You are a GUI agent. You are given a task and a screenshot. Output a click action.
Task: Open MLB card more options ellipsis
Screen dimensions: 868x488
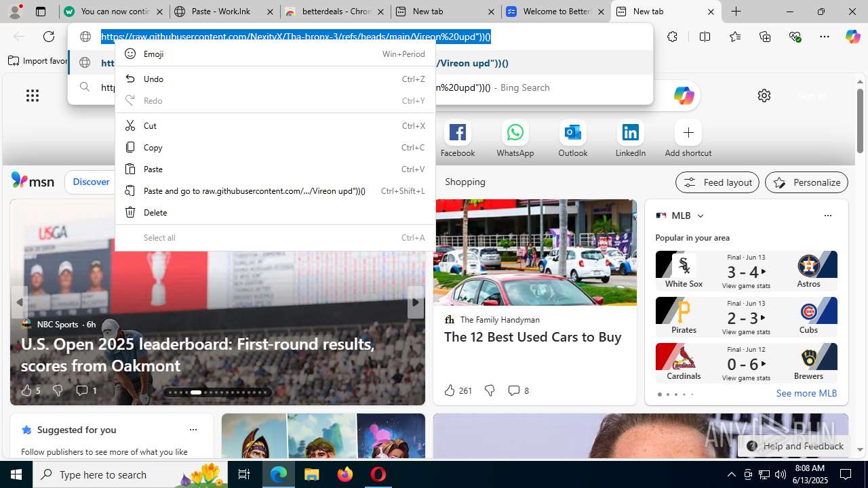827,216
